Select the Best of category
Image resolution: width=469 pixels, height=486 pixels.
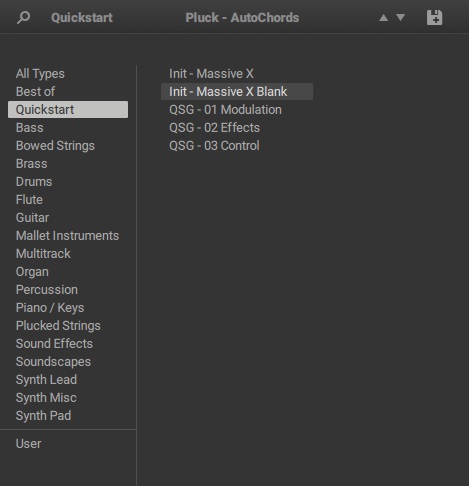click(35, 92)
